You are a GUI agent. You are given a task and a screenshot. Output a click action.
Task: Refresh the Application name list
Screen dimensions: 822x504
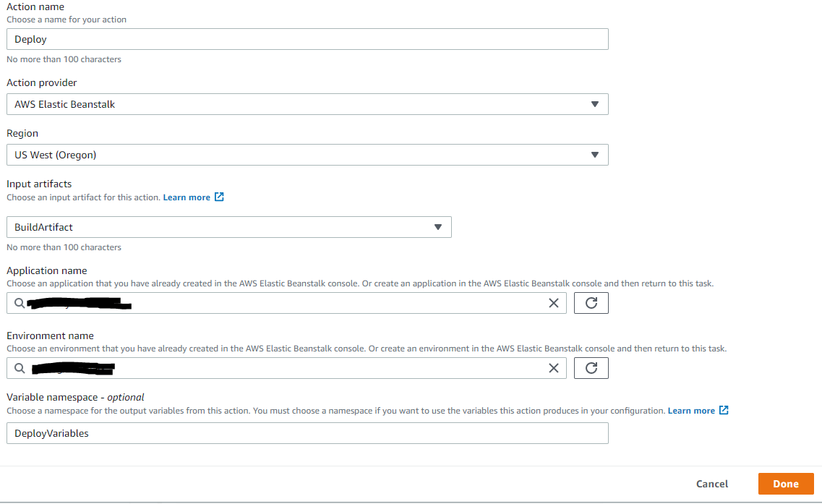click(591, 303)
